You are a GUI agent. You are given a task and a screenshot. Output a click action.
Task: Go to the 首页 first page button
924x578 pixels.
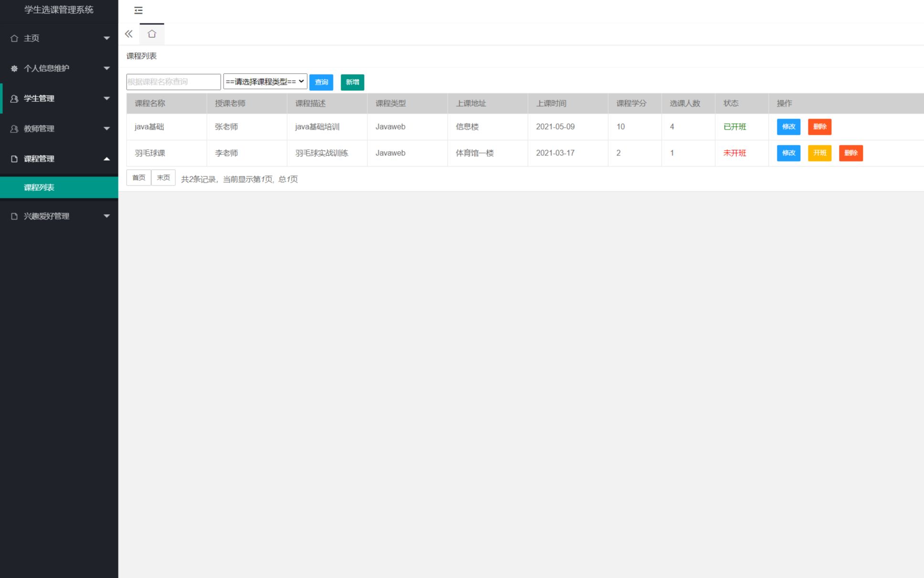[x=139, y=178]
